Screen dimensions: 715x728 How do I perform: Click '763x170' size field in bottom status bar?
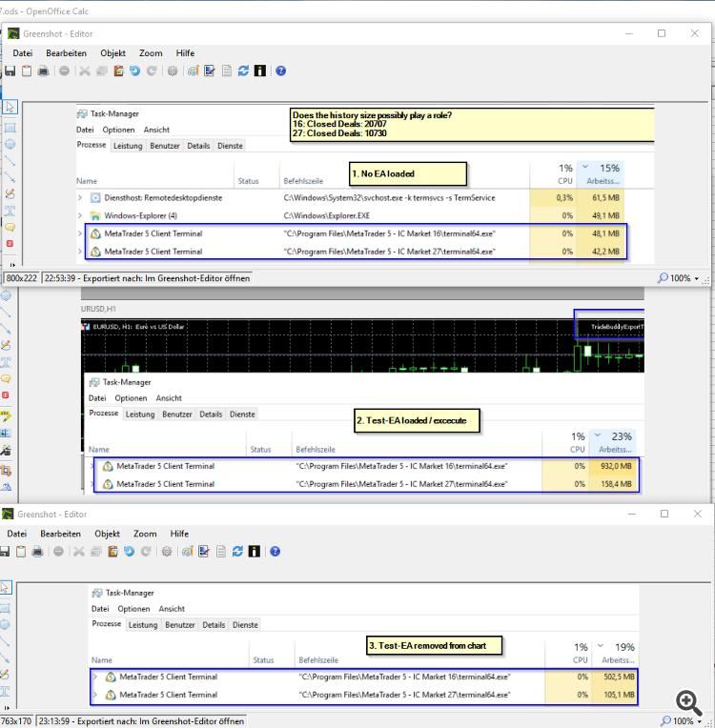(16, 721)
